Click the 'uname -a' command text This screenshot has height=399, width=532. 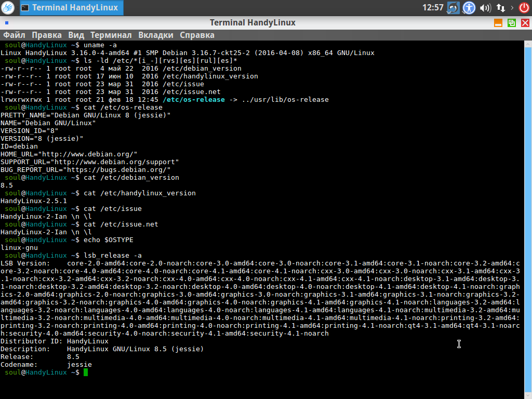(x=100, y=45)
